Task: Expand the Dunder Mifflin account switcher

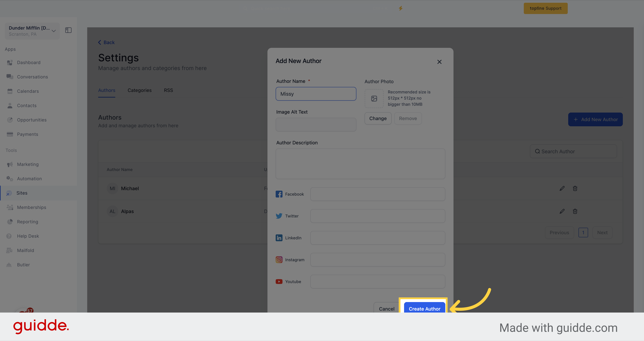Action: [x=32, y=31]
